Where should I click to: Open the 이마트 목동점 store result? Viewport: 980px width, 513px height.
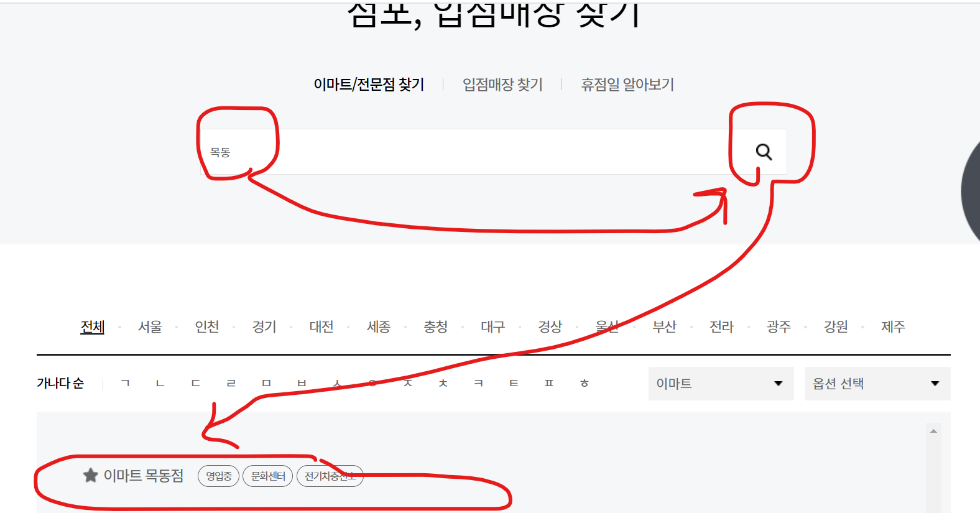point(144,476)
